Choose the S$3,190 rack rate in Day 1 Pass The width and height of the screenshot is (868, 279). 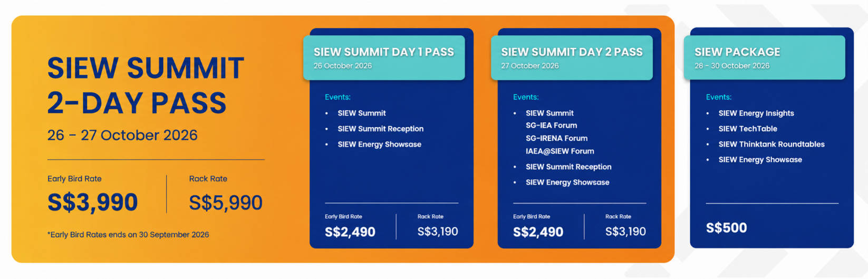click(438, 232)
